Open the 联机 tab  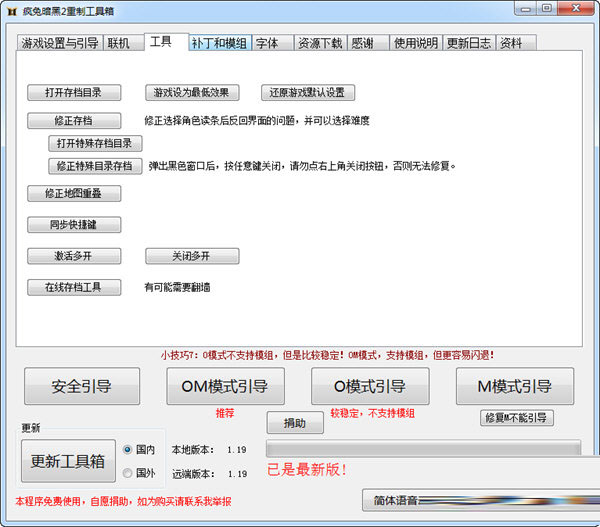coord(124,43)
